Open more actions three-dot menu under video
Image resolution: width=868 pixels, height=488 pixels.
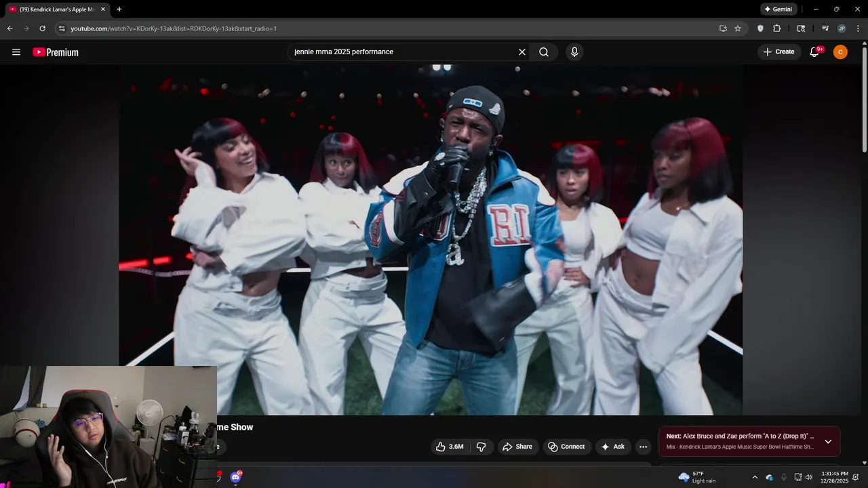pyautogui.click(x=643, y=447)
